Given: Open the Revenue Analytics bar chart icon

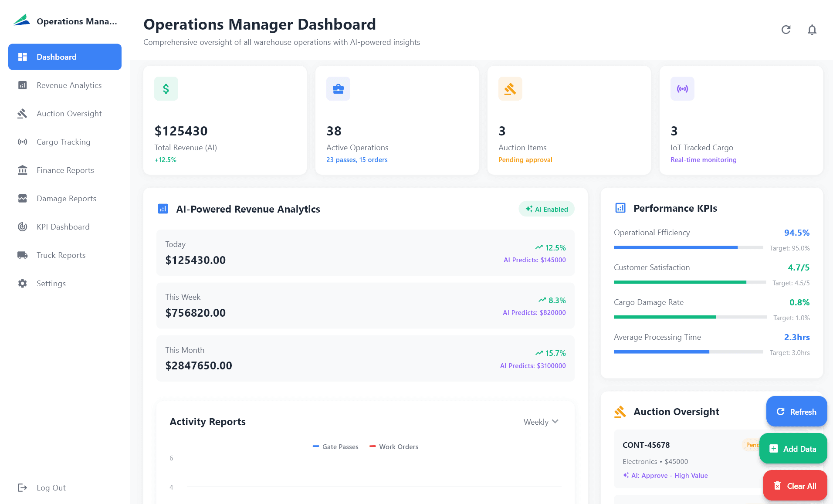Looking at the screenshot, I should [x=22, y=85].
